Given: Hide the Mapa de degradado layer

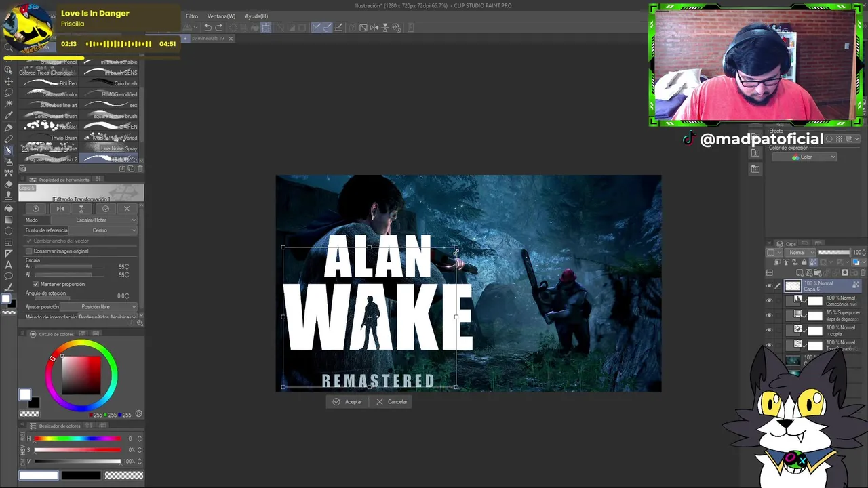Looking at the screenshot, I should tap(769, 316).
